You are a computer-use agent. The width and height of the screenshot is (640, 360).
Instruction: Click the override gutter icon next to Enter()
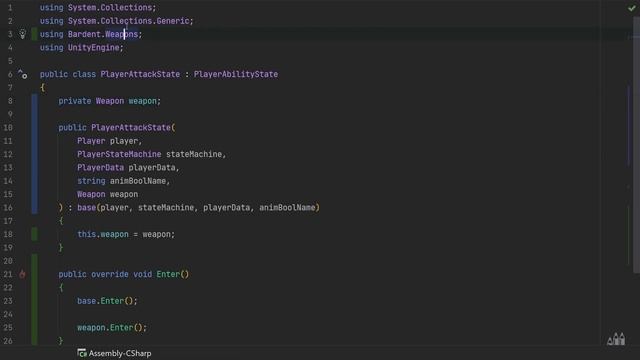(x=22, y=274)
